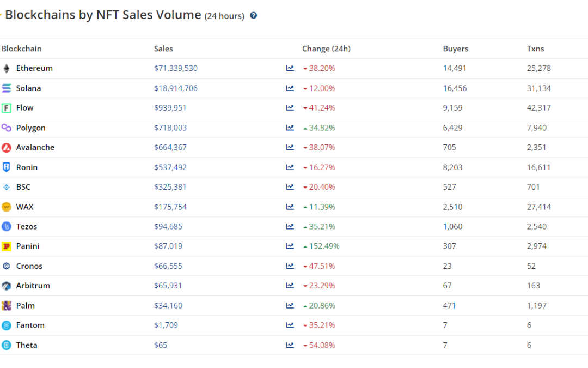Open the chart icon in the Arbitrum row
This screenshot has width=588, height=368.
point(290,285)
